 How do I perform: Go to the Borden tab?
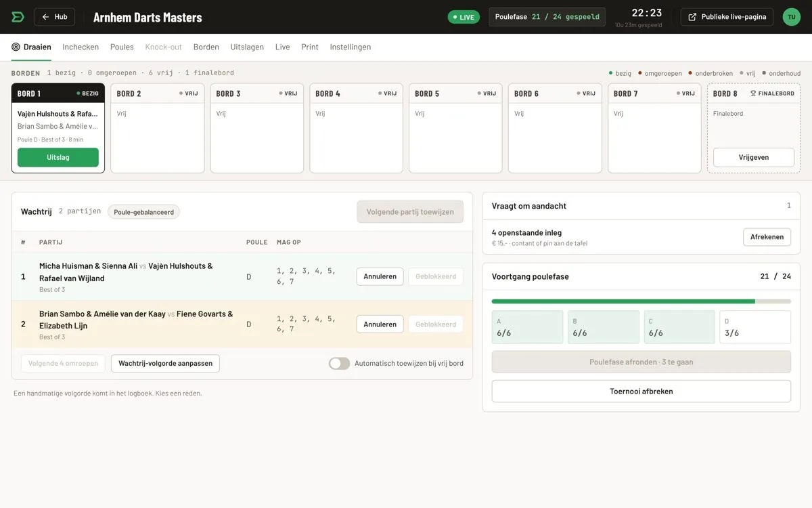click(x=206, y=47)
